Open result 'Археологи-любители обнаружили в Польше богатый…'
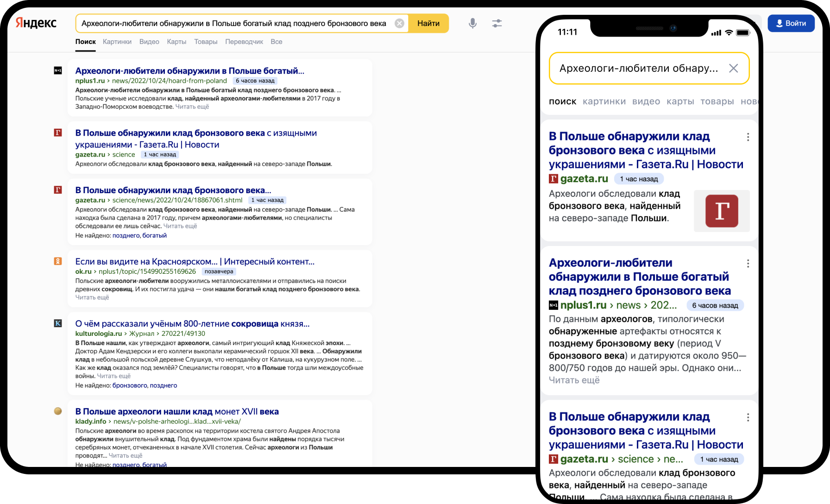This screenshot has width=830, height=504. [x=190, y=71]
